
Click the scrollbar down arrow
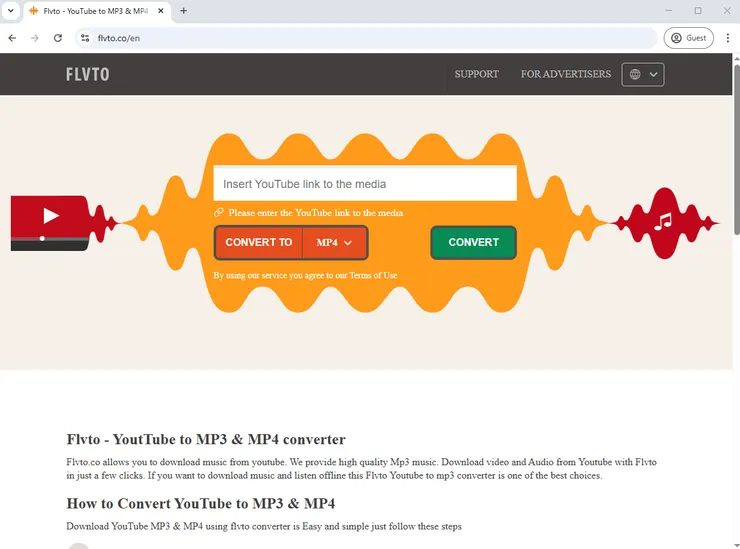tap(736, 545)
